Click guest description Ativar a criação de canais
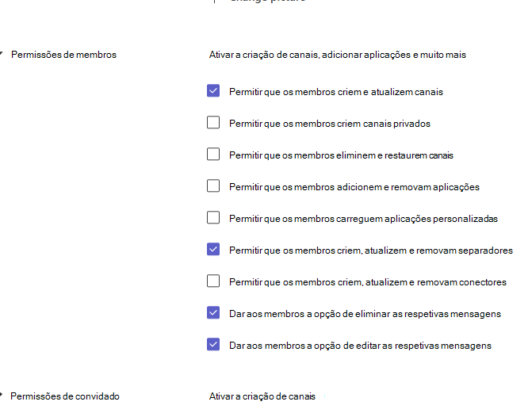 pyautogui.click(x=262, y=396)
